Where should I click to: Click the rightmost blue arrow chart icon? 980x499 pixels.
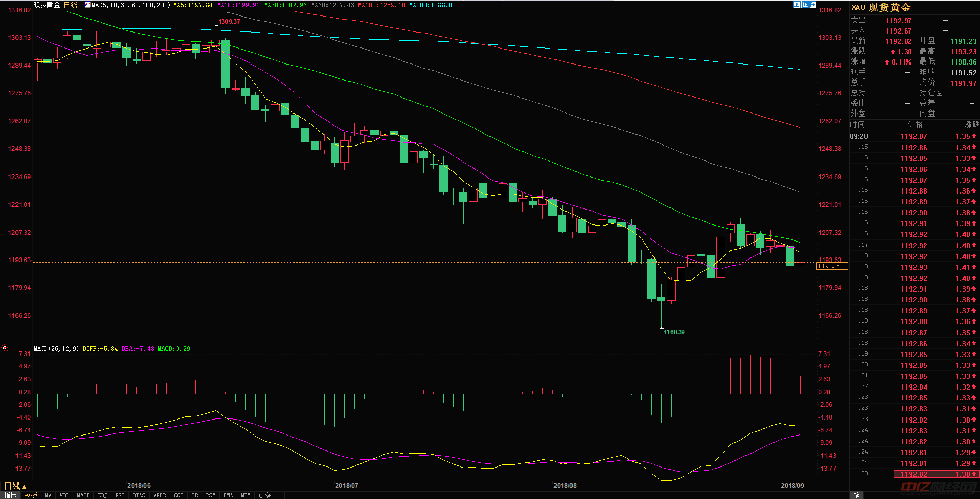click(813, 5)
